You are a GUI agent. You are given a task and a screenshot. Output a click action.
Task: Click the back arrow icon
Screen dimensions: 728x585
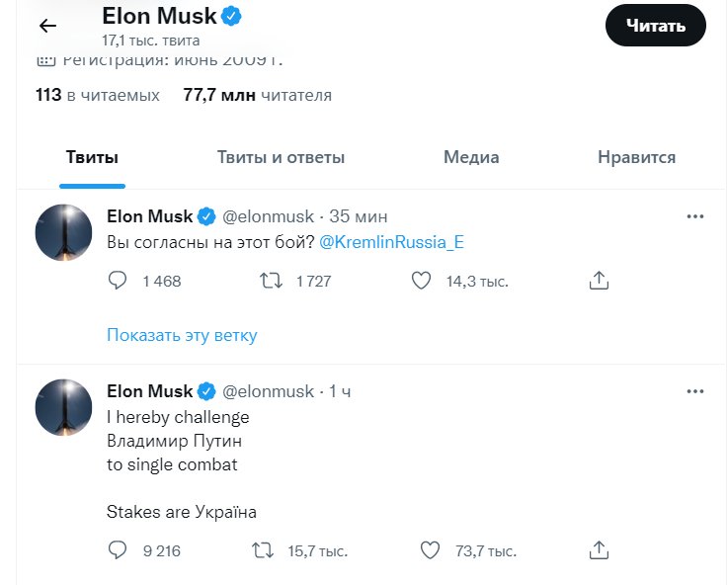47,27
